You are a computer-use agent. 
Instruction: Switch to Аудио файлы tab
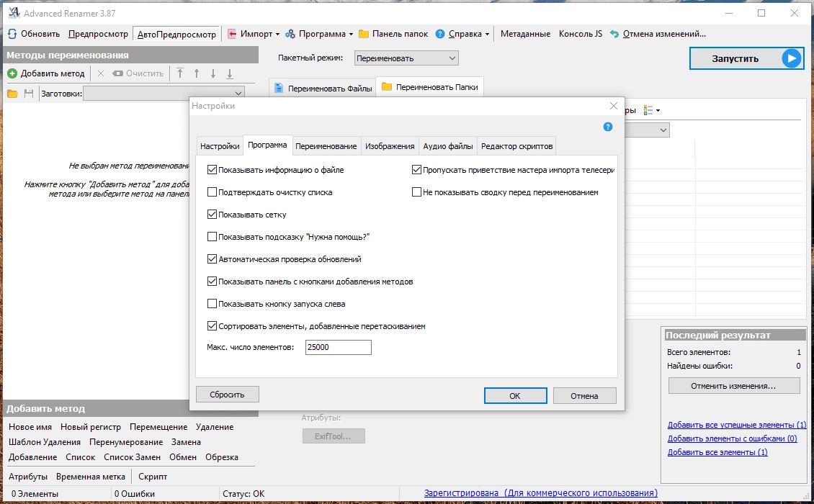click(448, 146)
